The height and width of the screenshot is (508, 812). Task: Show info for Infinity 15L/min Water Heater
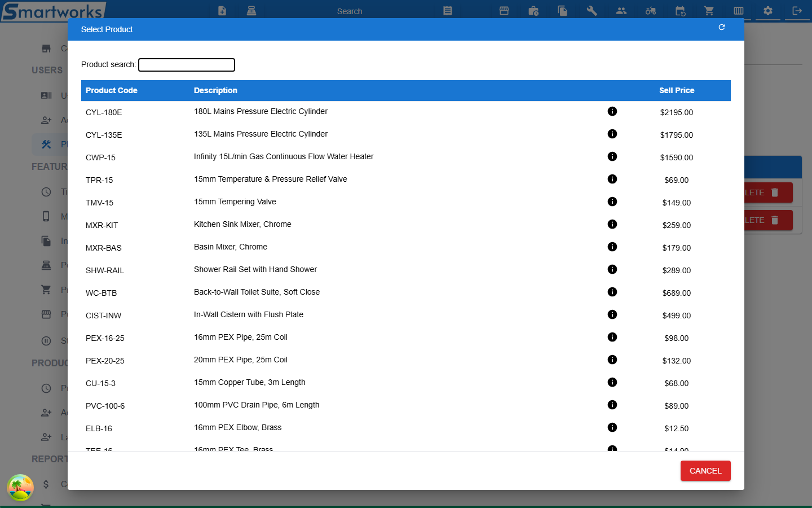[612, 156]
